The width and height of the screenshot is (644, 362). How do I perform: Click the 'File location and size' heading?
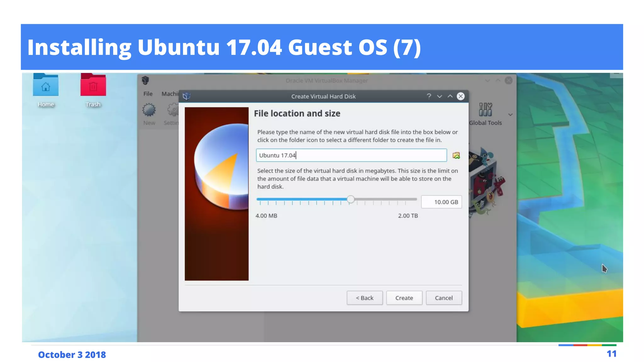(297, 113)
